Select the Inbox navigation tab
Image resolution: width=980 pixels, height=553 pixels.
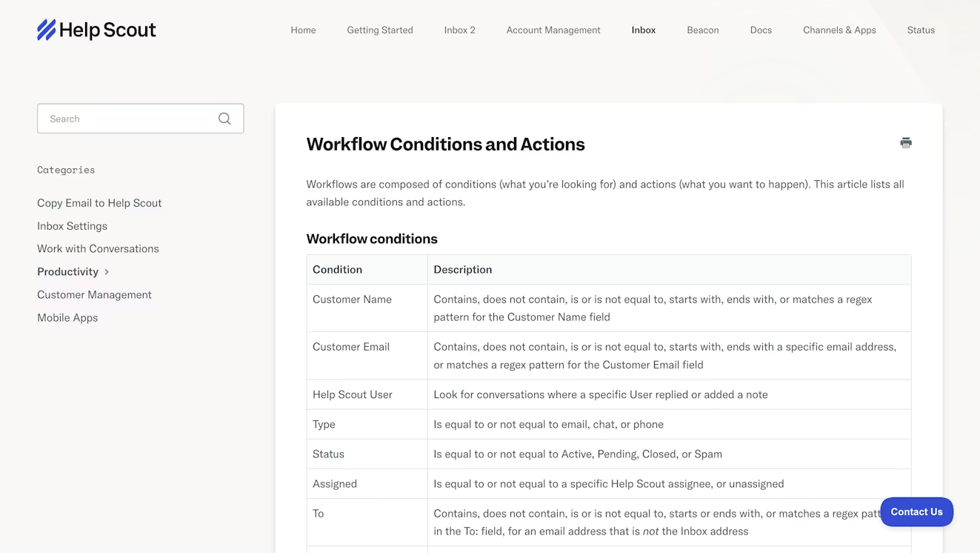pos(643,30)
